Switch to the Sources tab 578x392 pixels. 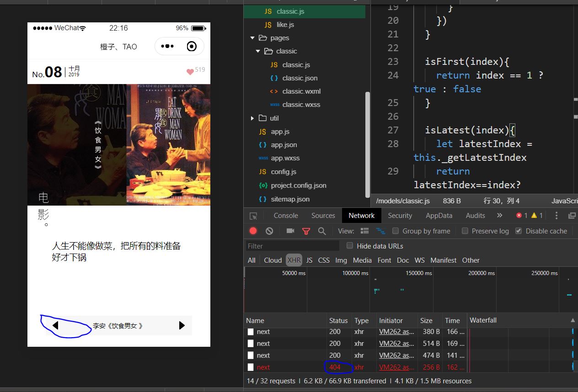coord(323,215)
